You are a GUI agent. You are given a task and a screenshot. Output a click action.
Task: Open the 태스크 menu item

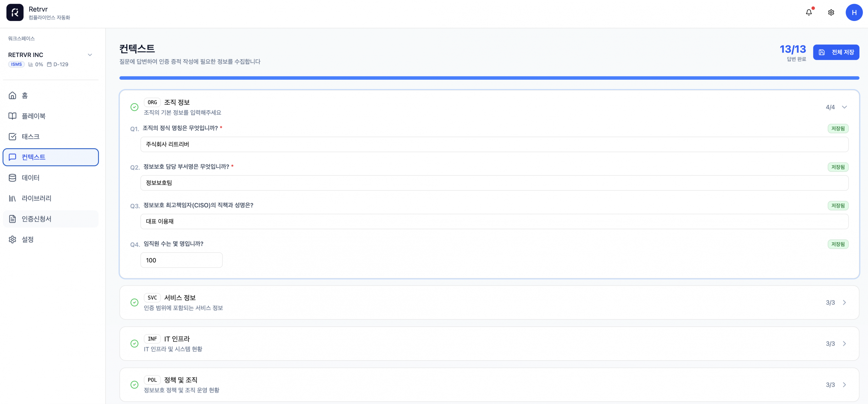[31, 137]
